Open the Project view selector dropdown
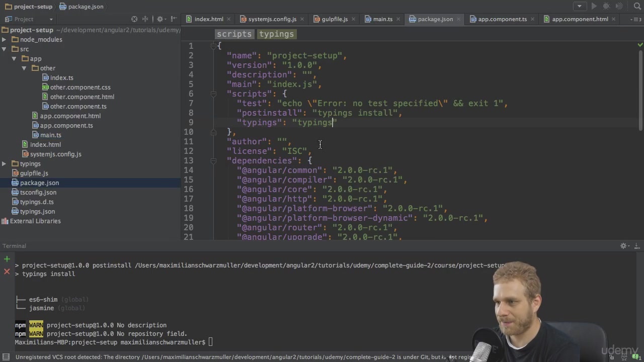Image resolution: width=644 pixels, height=362 pixels. (x=51, y=19)
